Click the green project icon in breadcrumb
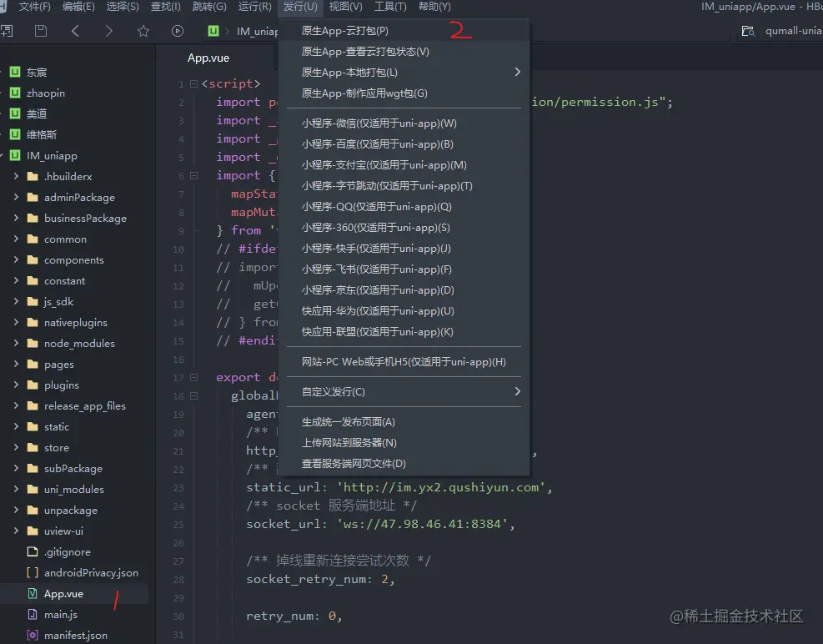Image resolution: width=823 pixels, height=644 pixels. [213, 31]
